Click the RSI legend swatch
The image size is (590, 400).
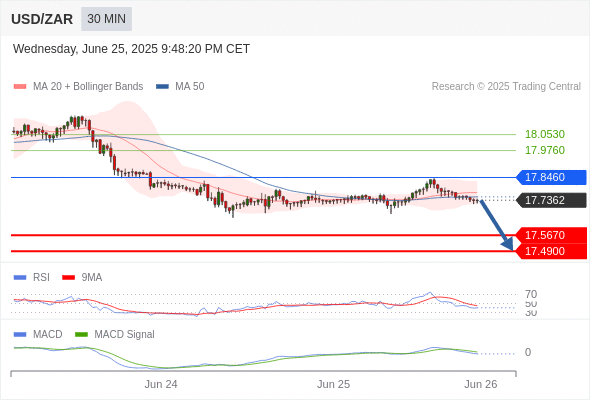tap(20, 278)
